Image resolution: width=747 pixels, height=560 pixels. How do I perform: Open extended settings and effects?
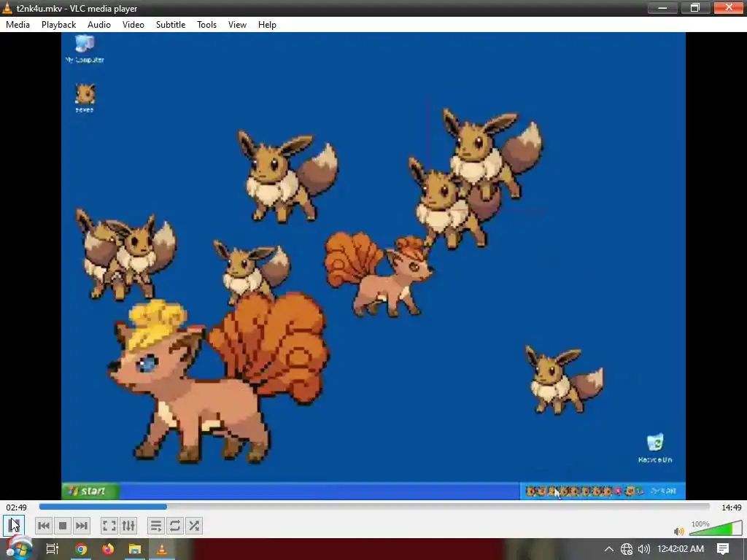click(128, 526)
